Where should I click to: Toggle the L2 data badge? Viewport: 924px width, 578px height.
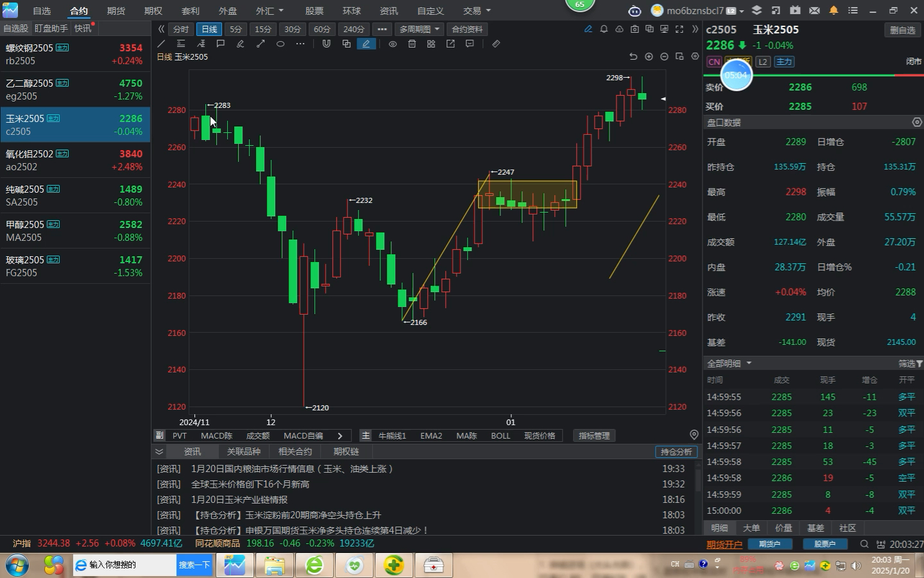762,62
